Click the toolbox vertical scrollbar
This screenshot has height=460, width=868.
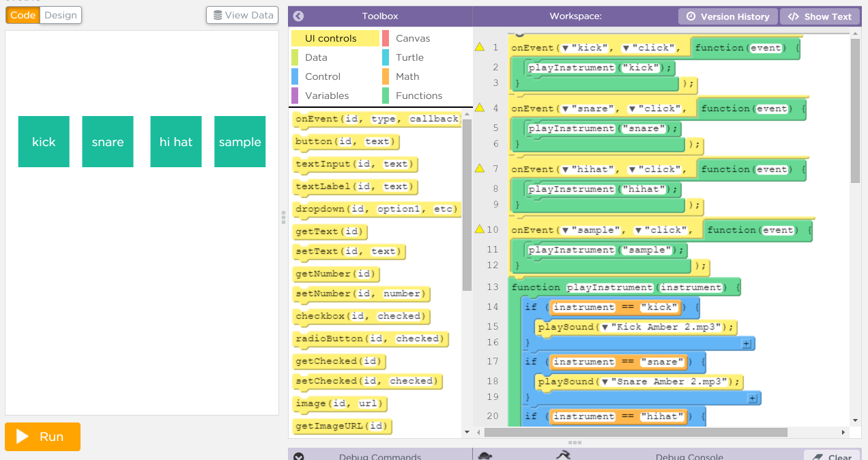coord(467,205)
